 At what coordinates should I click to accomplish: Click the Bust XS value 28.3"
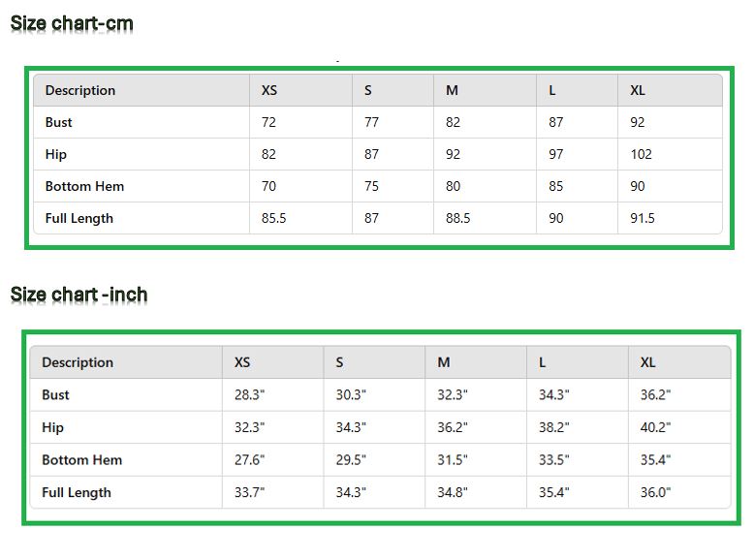(250, 395)
